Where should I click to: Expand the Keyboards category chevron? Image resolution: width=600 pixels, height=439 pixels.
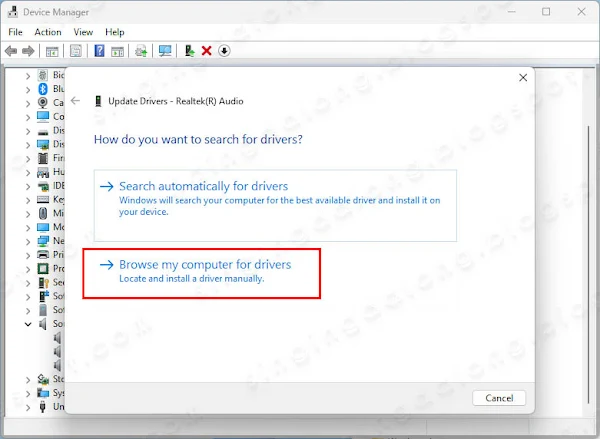coord(28,200)
